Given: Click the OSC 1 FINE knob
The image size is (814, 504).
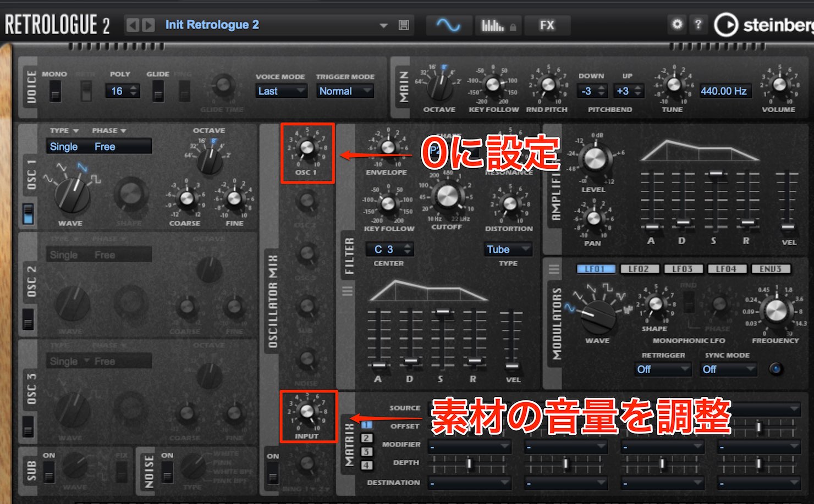Looking at the screenshot, I should coord(235,198).
